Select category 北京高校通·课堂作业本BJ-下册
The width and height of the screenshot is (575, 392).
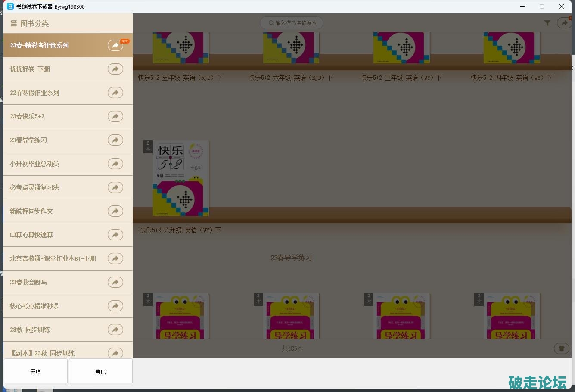(68, 258)
